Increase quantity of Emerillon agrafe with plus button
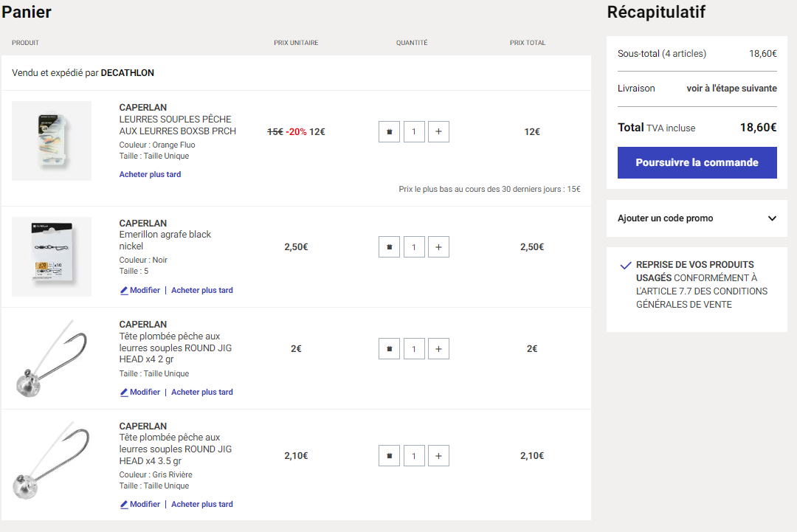797x532 pixels. tap(438, 247)
